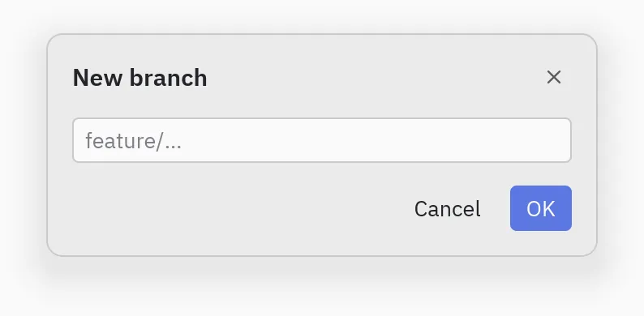This screenshot has width=644, height=316.
Task: Submit the new branch with OK
Action: coord(541,208)
